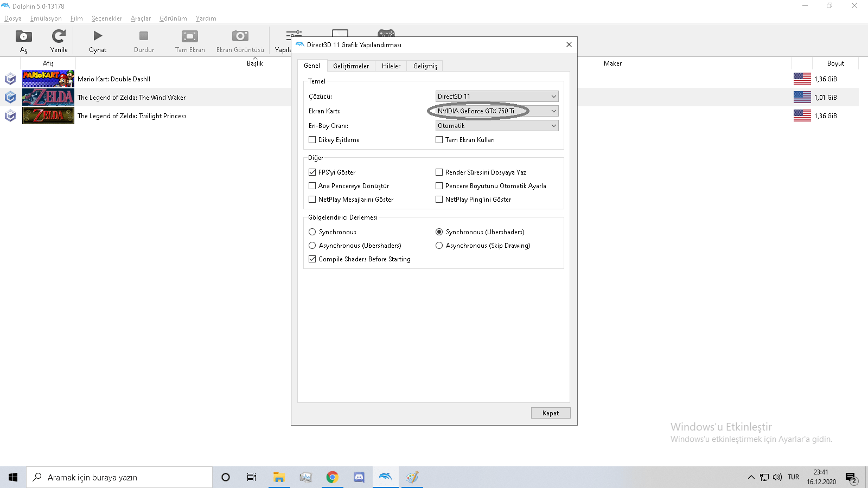This screenshot has height=488, width=868.
Task: Enable Render Süresini Dosyaya Yaz
Action: (x=439, y=172)
